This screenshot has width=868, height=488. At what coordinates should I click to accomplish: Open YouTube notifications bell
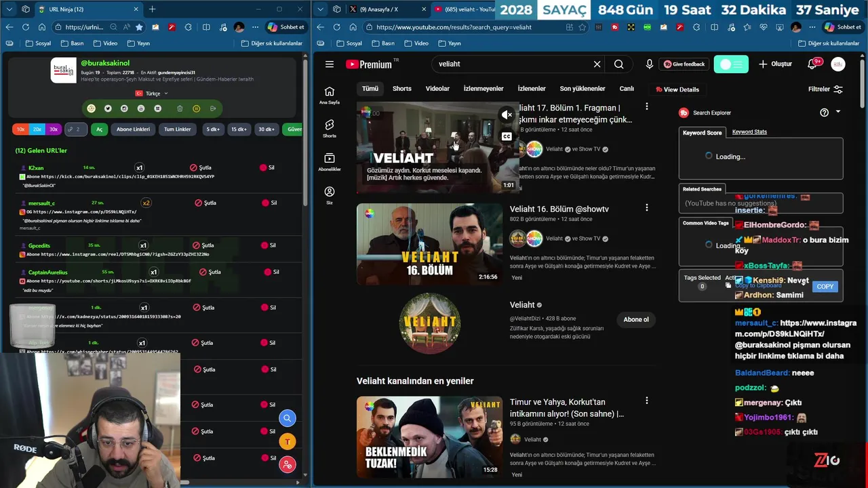(x=812, y=64)
